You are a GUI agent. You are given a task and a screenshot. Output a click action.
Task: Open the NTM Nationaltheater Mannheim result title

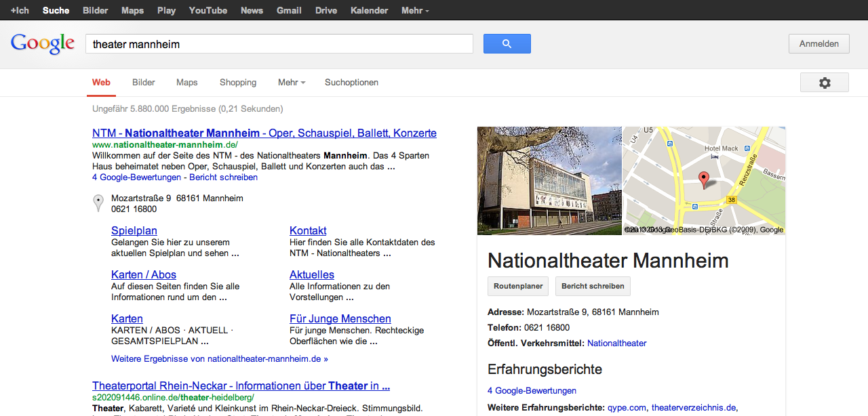tap(264, 133)
